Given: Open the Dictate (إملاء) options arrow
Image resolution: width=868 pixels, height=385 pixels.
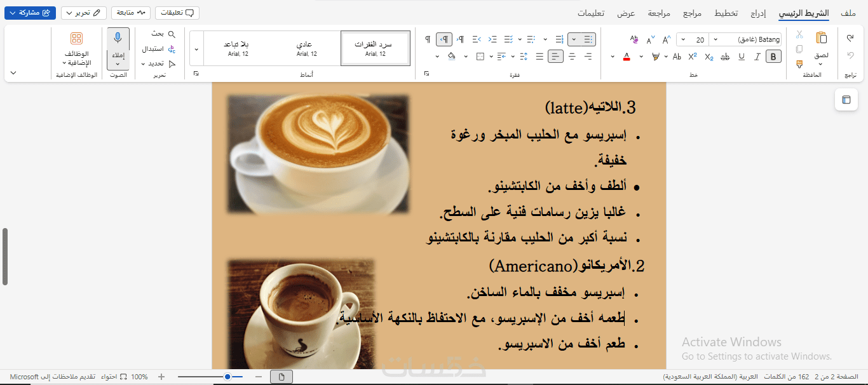Looking at the screenshot, I should coord(118,64).
